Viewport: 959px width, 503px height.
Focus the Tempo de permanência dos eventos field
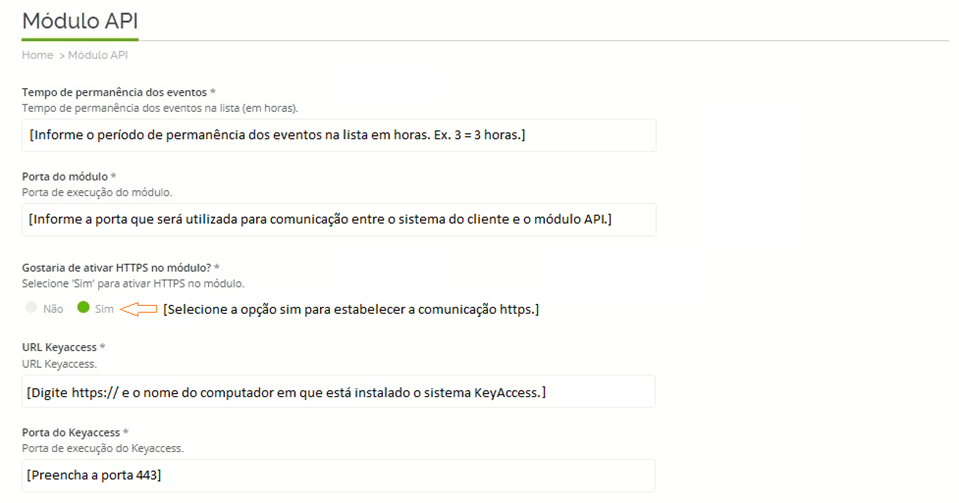coord(339,135)
